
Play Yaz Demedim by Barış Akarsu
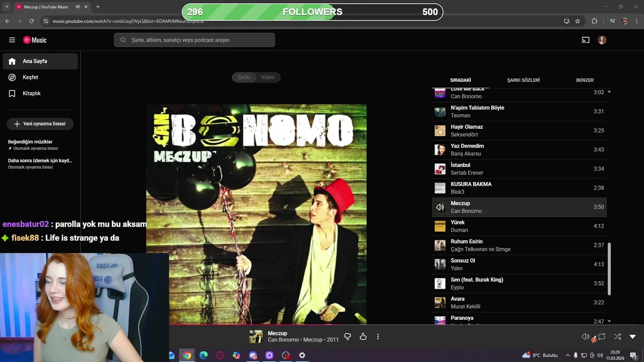pyautogui.click(x=519, y=150)
